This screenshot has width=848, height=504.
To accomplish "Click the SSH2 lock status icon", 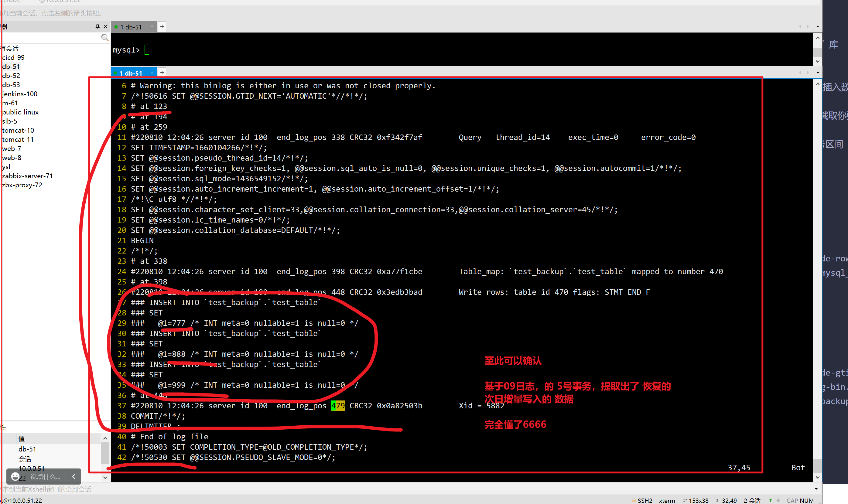I will [634, 500].
